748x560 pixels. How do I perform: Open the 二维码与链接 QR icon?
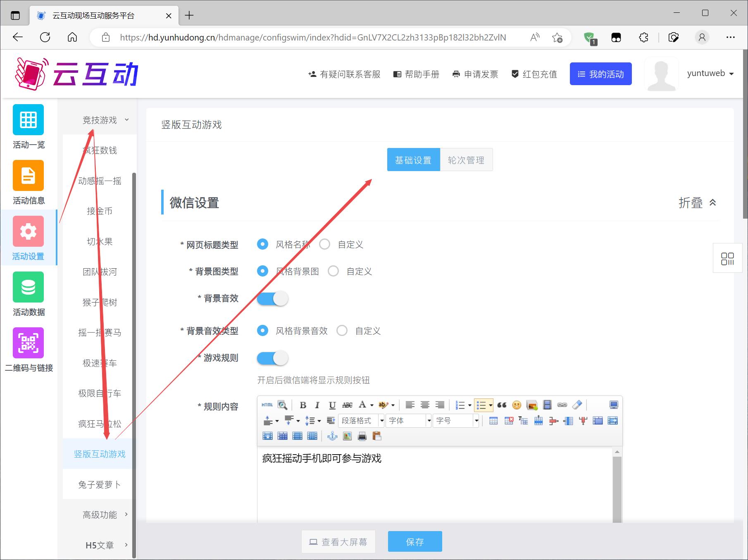click(x=28, y=343)
